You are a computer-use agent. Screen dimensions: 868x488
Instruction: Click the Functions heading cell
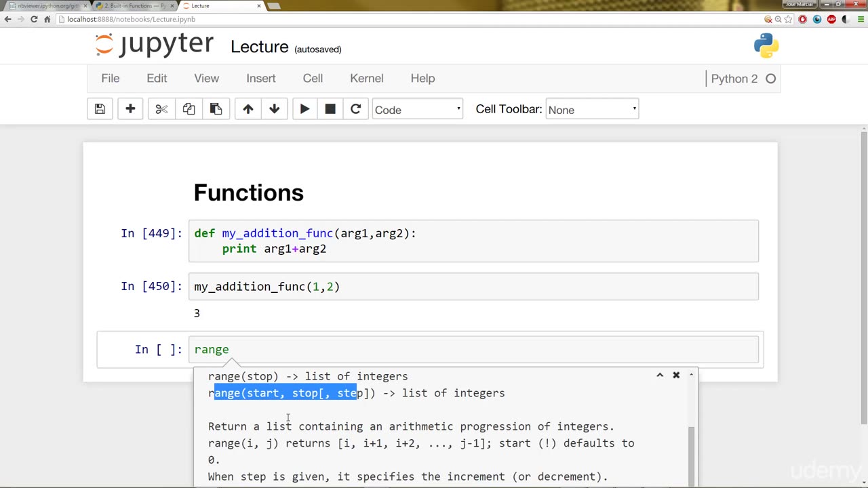(248, 192)
